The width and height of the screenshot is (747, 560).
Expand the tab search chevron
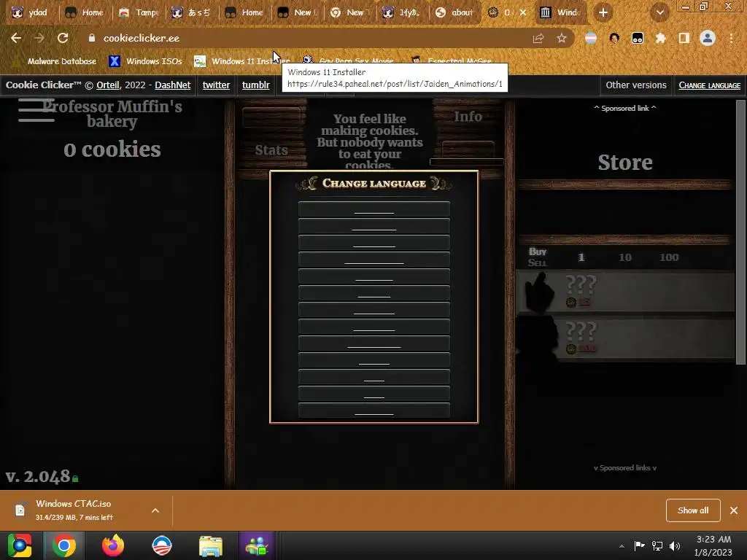[659, 13]
